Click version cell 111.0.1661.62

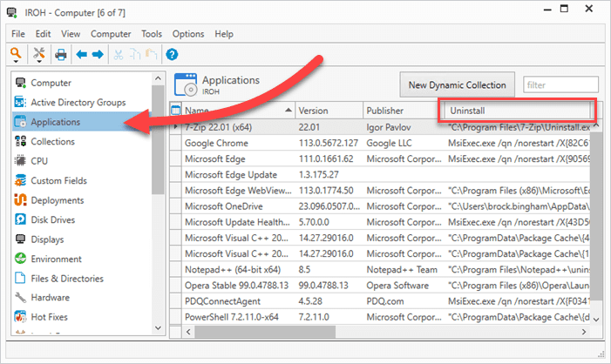tap(329, 158)
